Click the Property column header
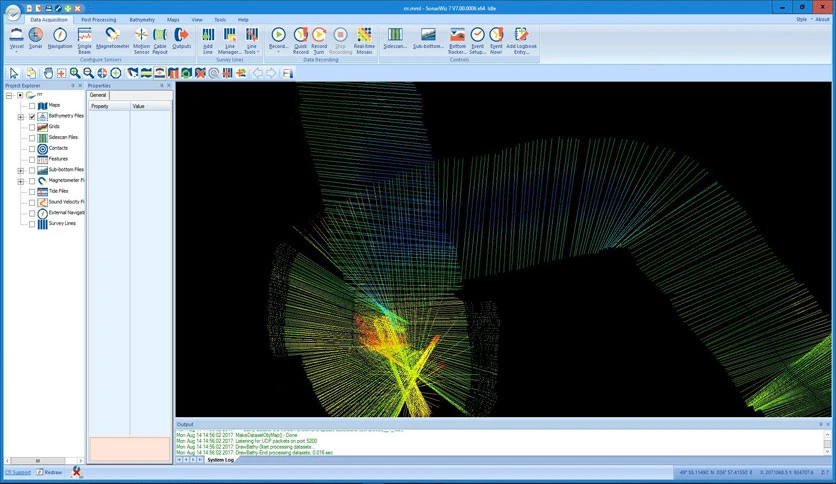This screenshot has height=484, width=836. click(109, 106)
